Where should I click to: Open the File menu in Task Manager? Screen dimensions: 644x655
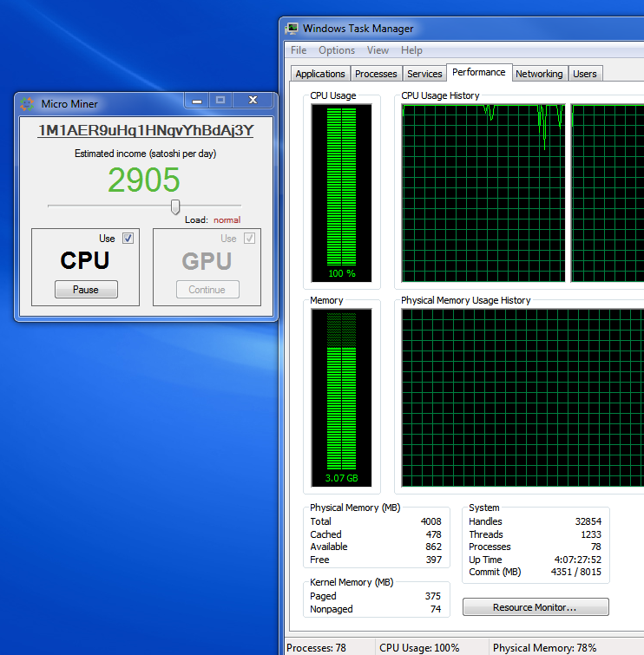pos(299,50)
